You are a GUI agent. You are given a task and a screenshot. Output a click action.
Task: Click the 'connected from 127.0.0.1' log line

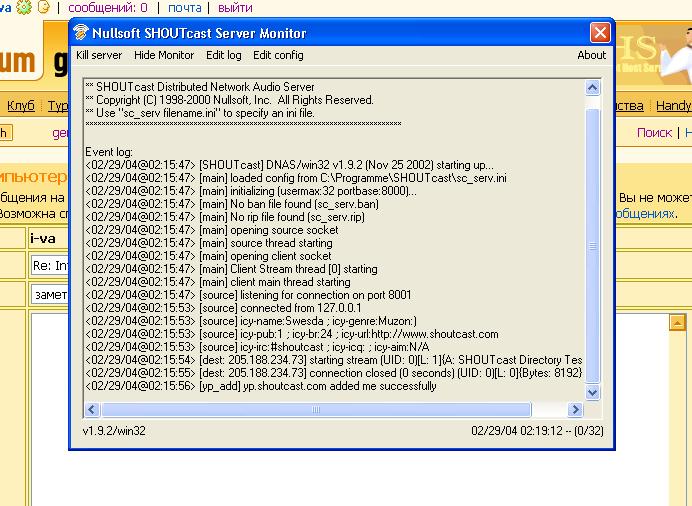click(223, 308)
